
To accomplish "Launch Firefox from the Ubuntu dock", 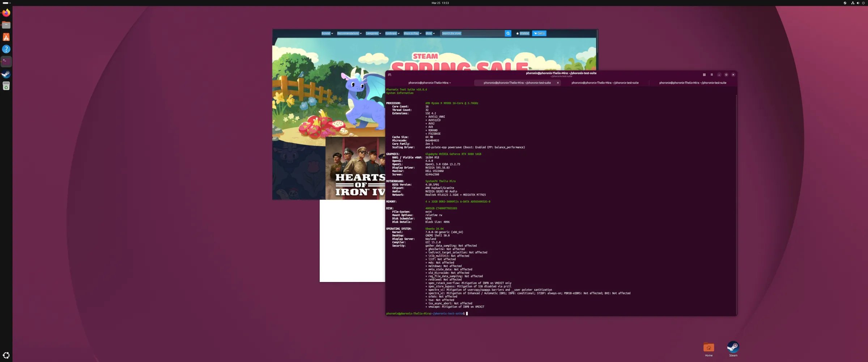I will (x=6, y=13).
